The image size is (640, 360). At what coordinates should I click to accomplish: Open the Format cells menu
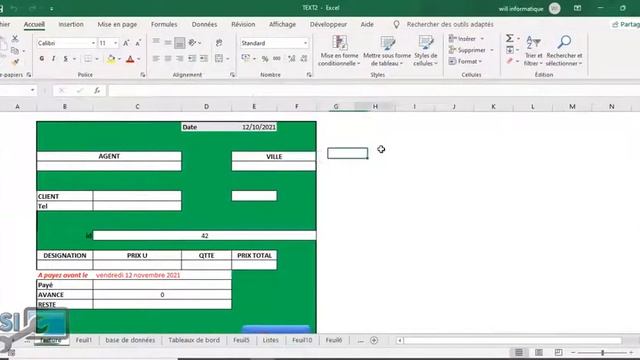[465, 61]
